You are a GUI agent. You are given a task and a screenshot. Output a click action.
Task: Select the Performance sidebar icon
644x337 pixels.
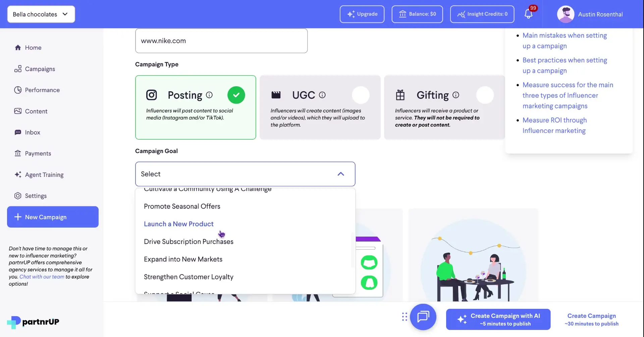coord(18,90)
